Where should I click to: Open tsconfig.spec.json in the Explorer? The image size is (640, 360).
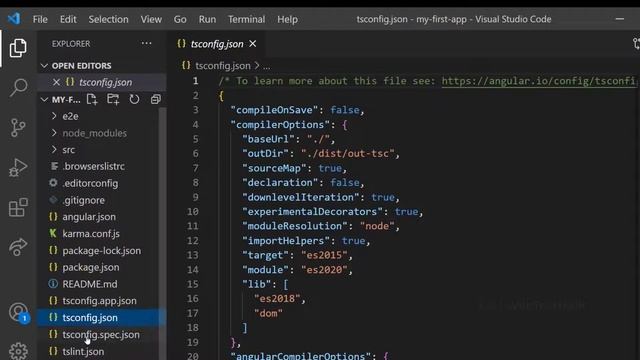pyautogui.click(x=101, y=334)
